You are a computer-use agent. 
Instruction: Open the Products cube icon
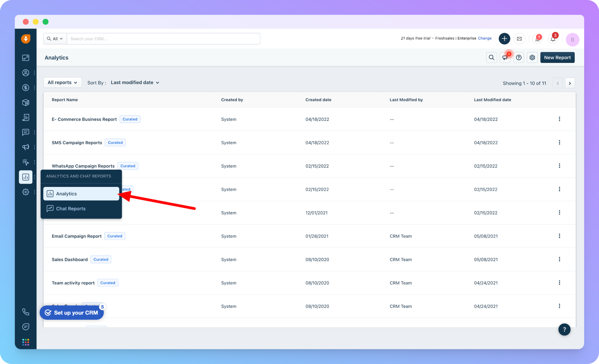26,103
